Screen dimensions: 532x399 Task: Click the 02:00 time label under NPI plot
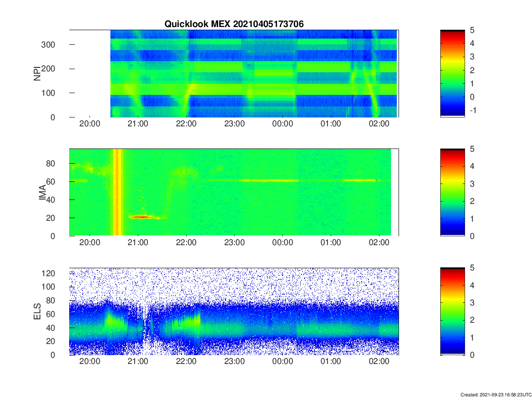tap(379, 124)
